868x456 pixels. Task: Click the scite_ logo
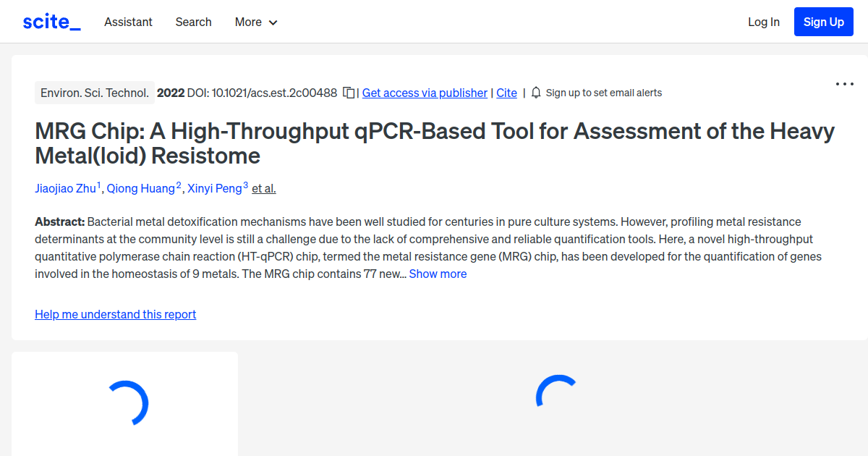coord(51,21)
